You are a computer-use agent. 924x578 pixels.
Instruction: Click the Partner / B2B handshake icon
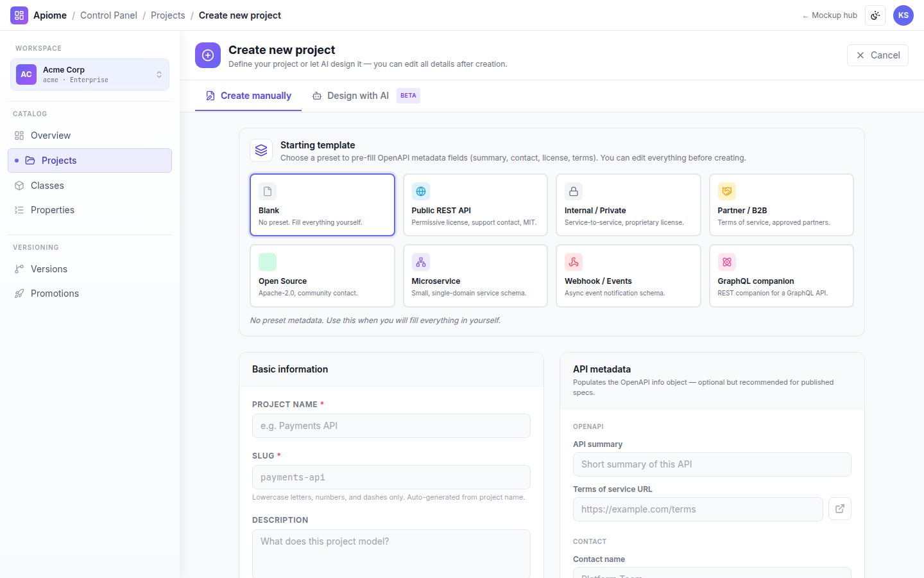coord(727,191)
